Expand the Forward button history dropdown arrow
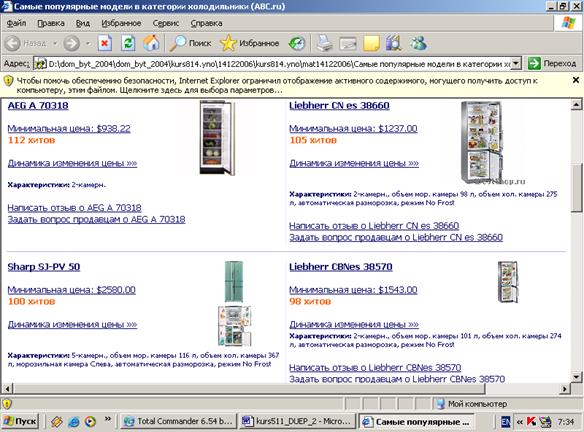 click(88, 44)
